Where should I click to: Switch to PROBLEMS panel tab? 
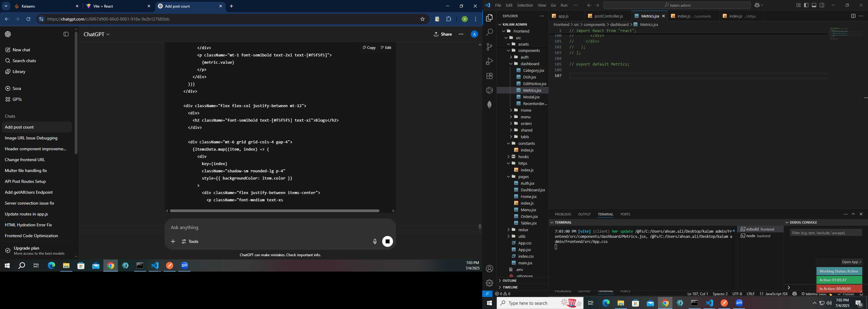(x=563, y=214)
